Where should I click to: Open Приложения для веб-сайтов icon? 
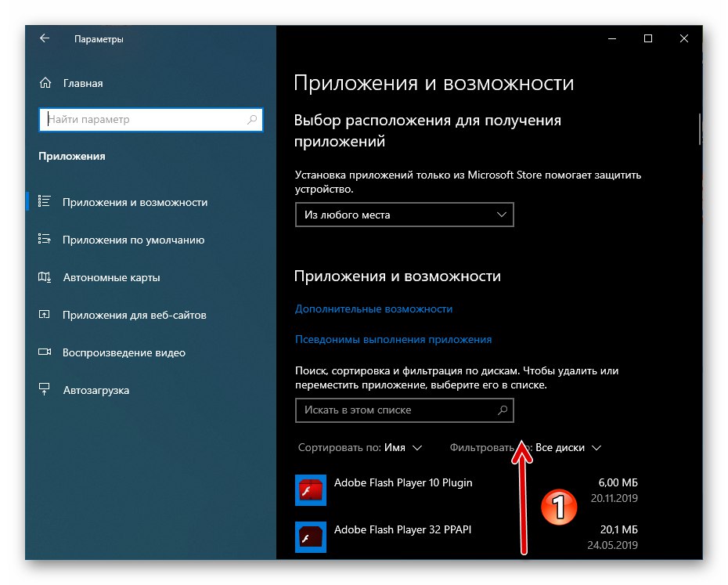point(44,315)
